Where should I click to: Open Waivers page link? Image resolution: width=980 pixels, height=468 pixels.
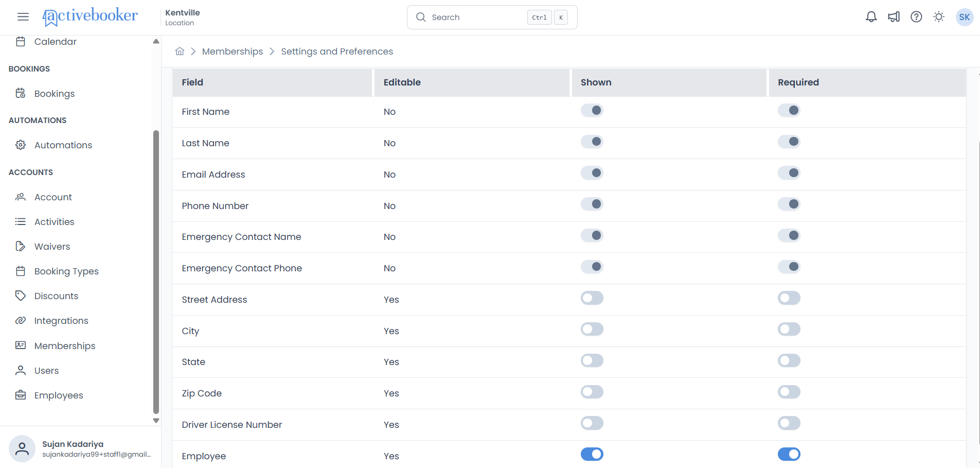tap(52, 246)
